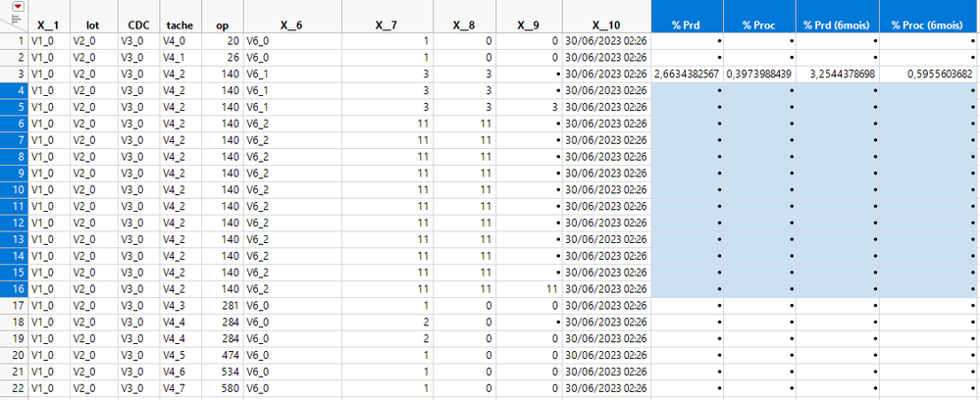Viewport: 980px width, 400px height.
Task: Click X_8 cell 11 in row 12
Action: (x=465, y=224)
